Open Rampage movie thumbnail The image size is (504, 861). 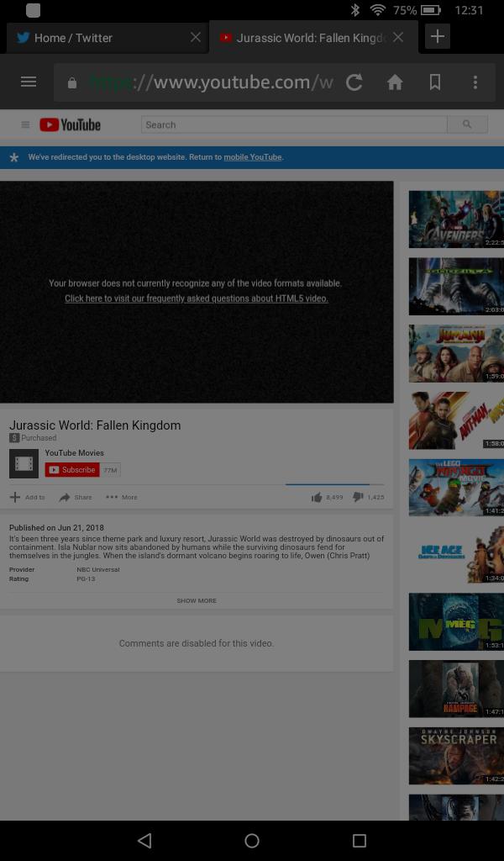pos(456,689)
